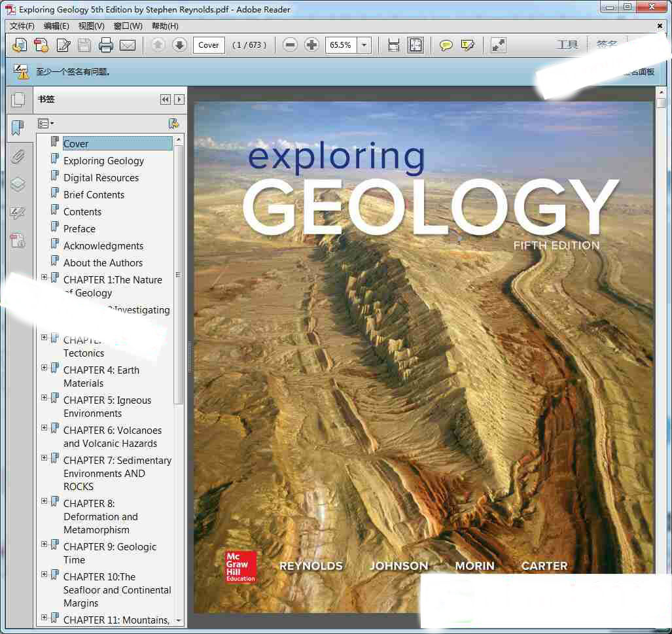Zoom in using the plus button
The image size is (672, 634).
311,44
